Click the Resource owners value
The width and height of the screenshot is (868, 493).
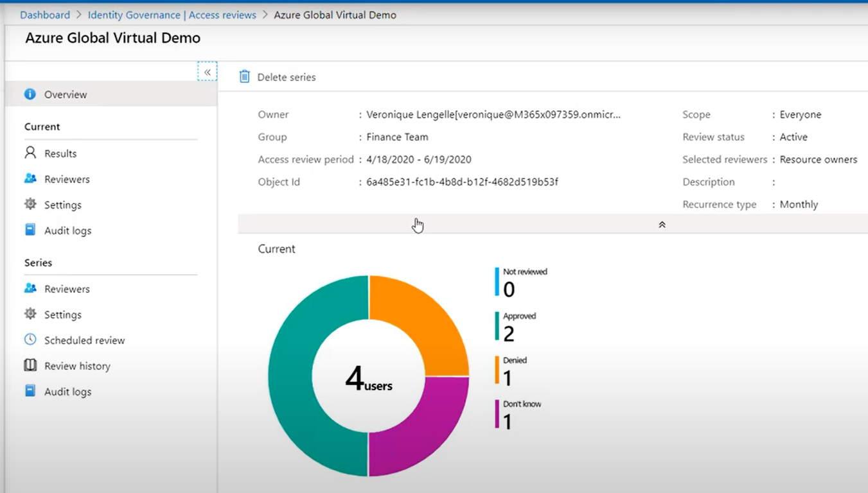(x=819, y=159)
